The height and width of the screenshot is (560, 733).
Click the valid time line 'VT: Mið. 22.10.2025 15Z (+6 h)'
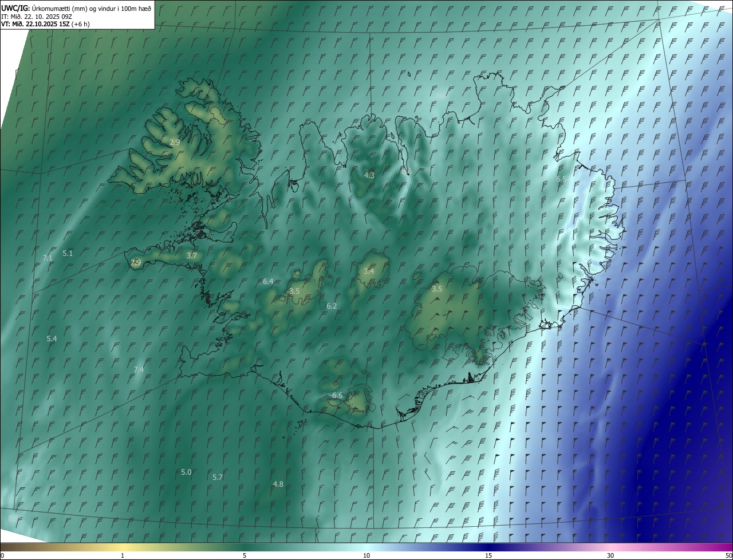(x=45, y=24)
